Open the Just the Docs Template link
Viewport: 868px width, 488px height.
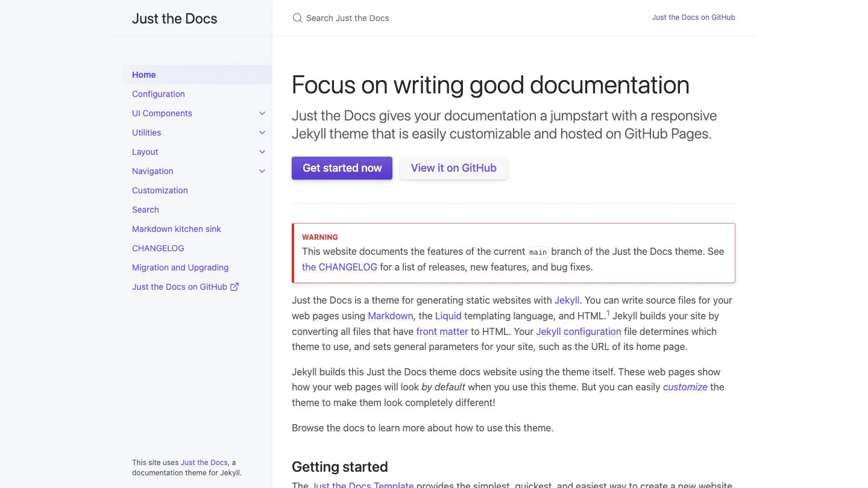tap(363, 485)
